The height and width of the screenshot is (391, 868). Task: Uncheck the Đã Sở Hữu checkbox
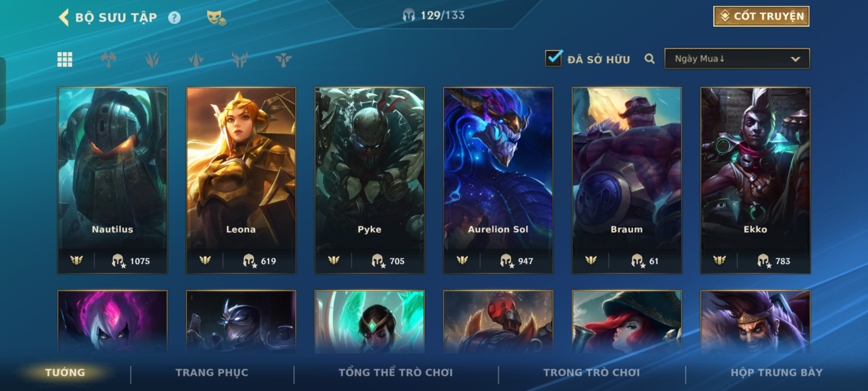click(553, 58)
